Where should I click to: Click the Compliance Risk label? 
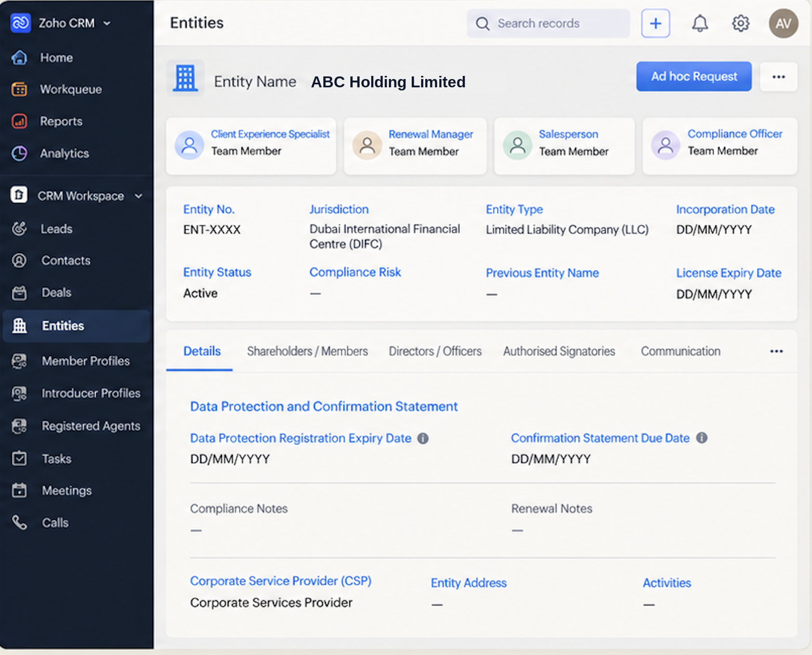[355, 272]
